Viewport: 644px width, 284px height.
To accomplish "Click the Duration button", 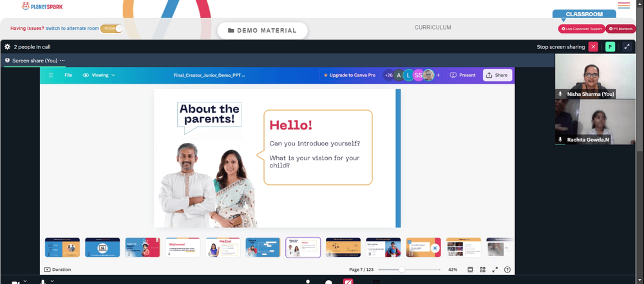I will click(57, 270).
